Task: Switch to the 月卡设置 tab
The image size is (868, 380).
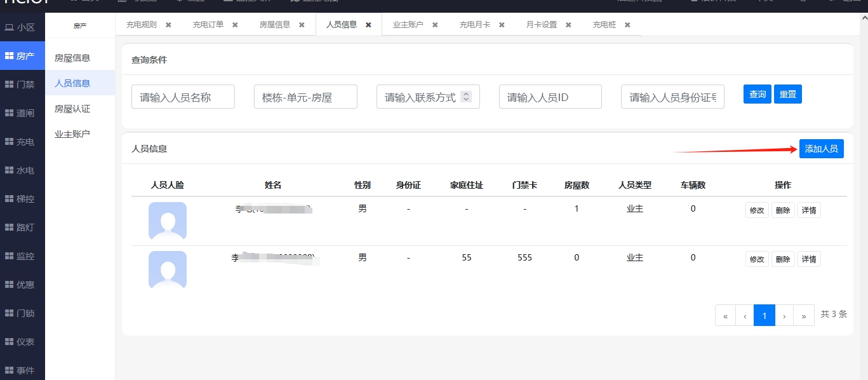Action: click(x=543, y=24)
